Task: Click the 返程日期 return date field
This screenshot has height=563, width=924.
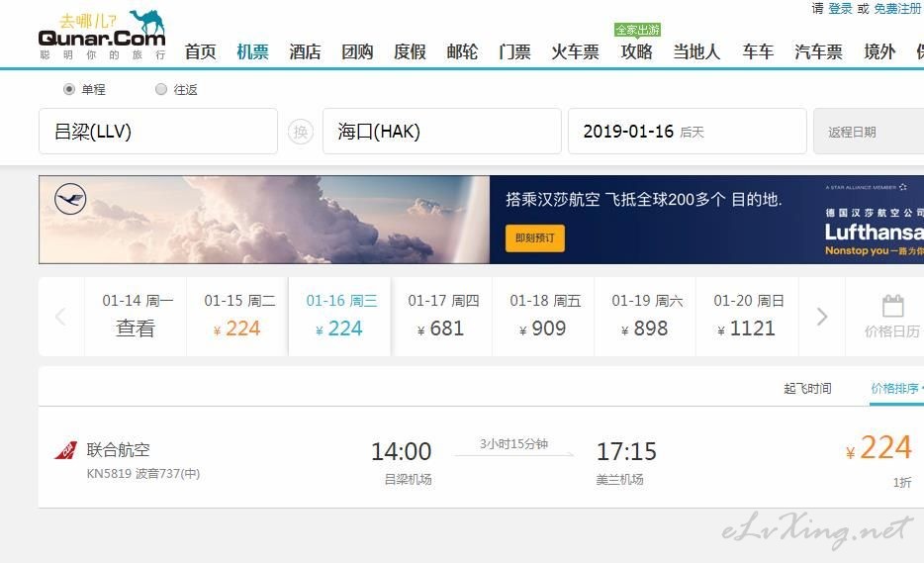Action: pos(869,131)
